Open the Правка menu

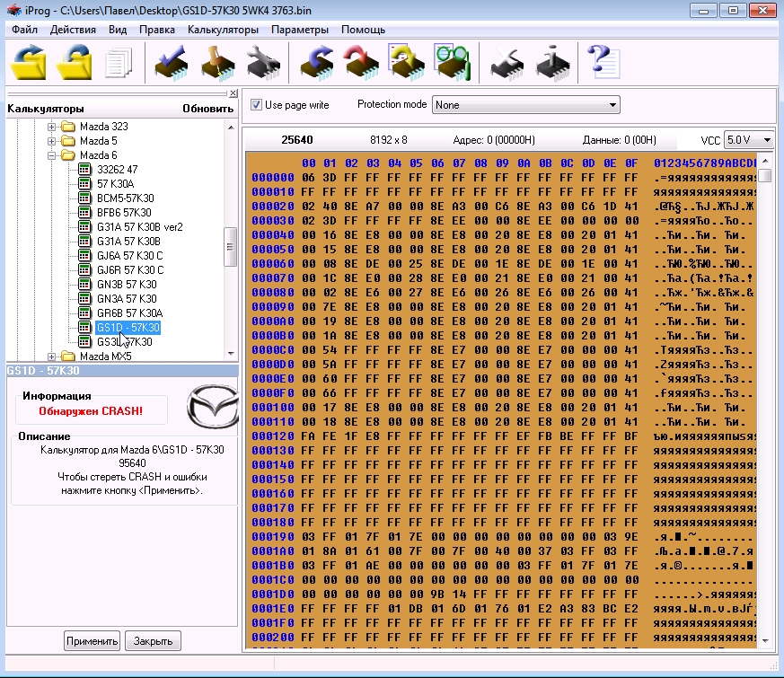[x=157, y=30]
